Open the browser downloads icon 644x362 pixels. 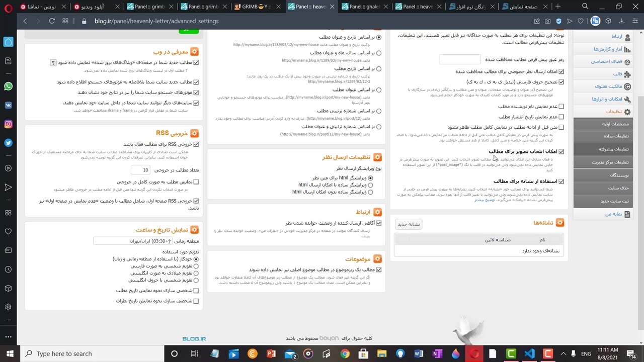pos(621,21)
